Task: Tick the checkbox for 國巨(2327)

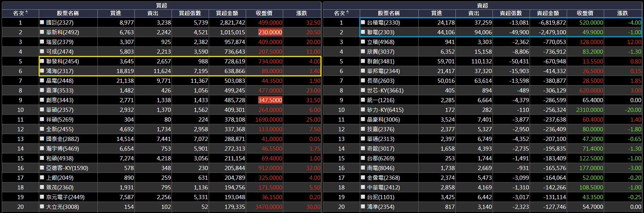Action: tap(42, 22)
